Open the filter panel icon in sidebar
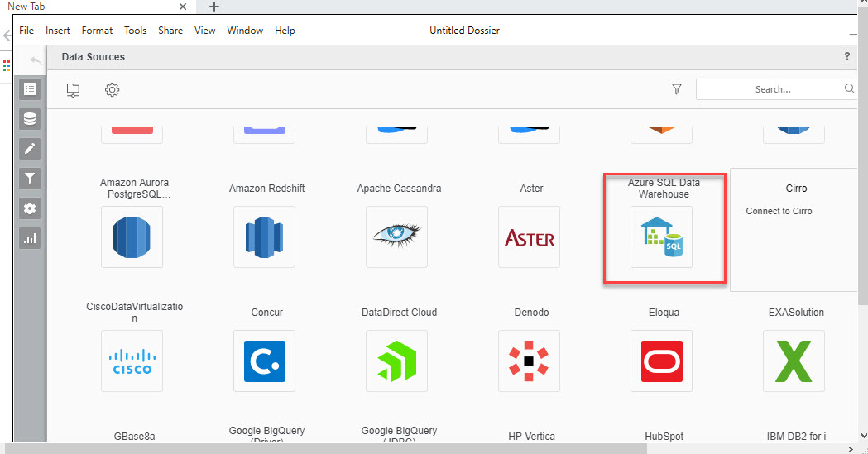 click(x=30, y=179)
